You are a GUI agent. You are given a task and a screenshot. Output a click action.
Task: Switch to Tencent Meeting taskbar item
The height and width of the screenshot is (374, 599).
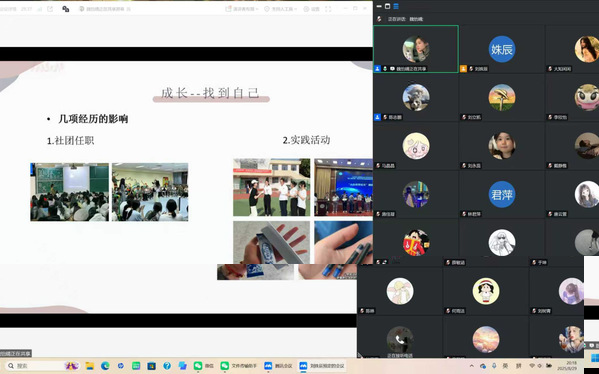pyautogui.click(x=278, y=366)
